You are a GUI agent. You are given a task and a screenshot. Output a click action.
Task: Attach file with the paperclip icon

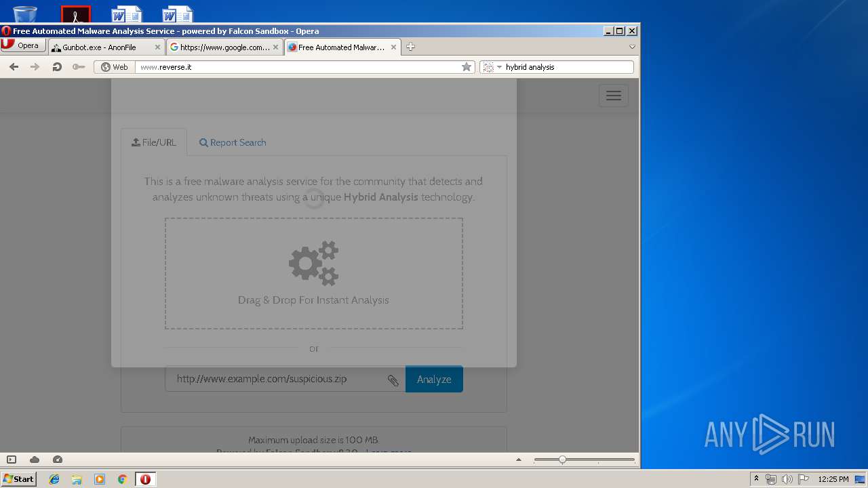pos(393,380)
